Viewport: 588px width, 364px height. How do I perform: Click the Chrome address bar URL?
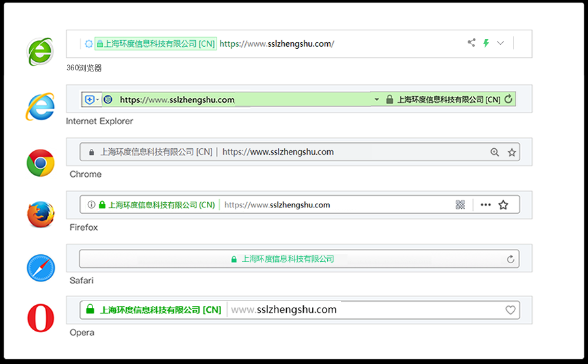click(278, 152)
